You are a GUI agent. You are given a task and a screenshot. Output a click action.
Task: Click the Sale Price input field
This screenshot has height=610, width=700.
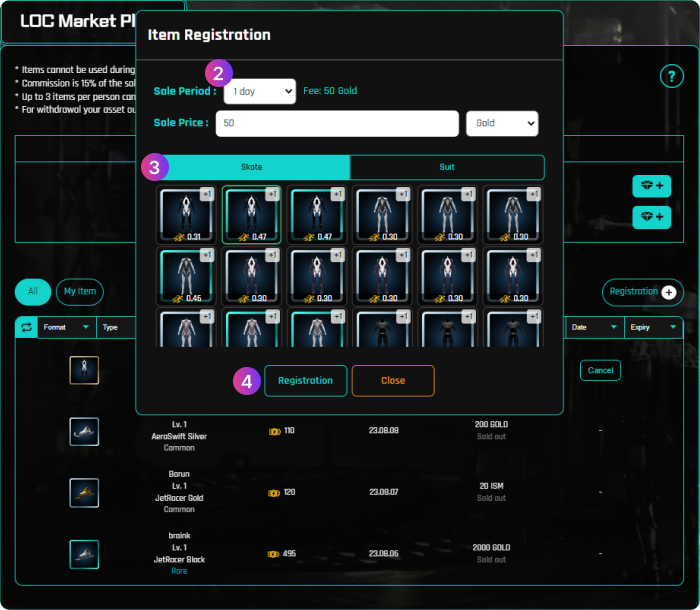pos(336,123)
